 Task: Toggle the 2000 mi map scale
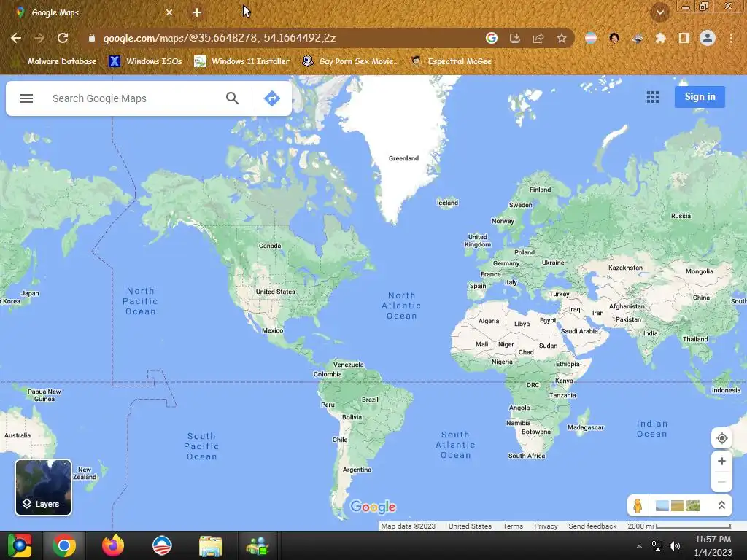click(x=679, y=526)
